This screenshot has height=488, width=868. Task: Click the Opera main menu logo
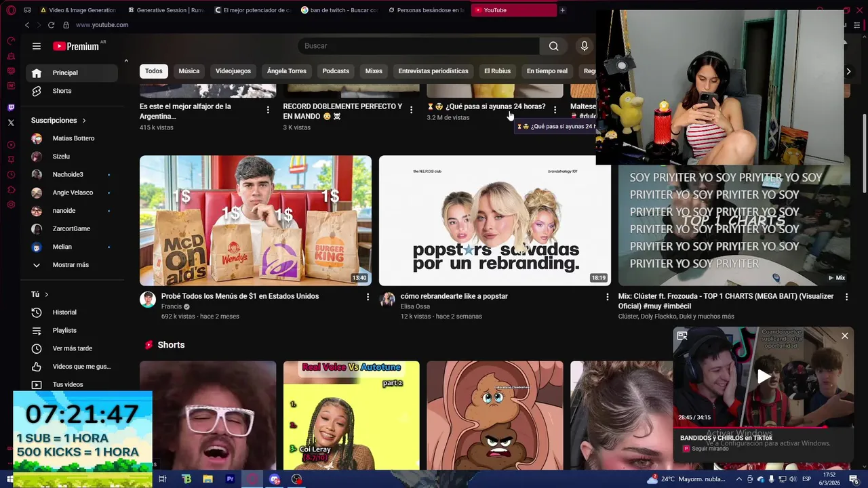coord(11,10)
